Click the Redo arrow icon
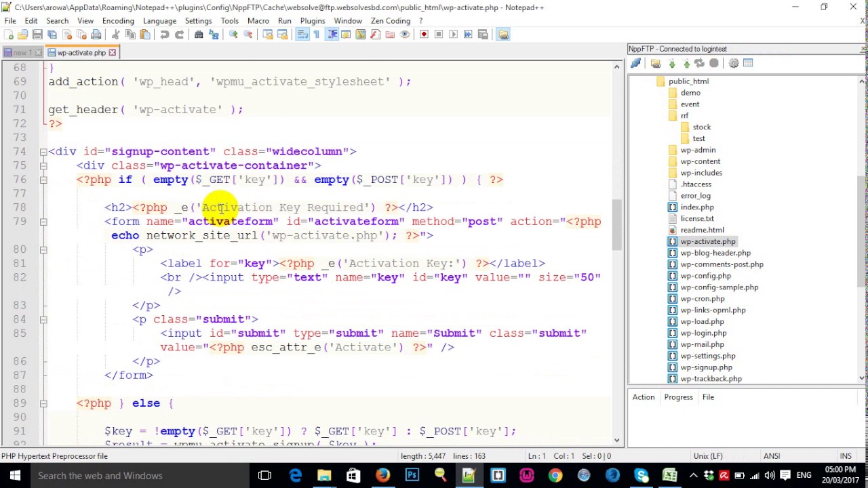The image size is (868, 488). coord(179,35)
